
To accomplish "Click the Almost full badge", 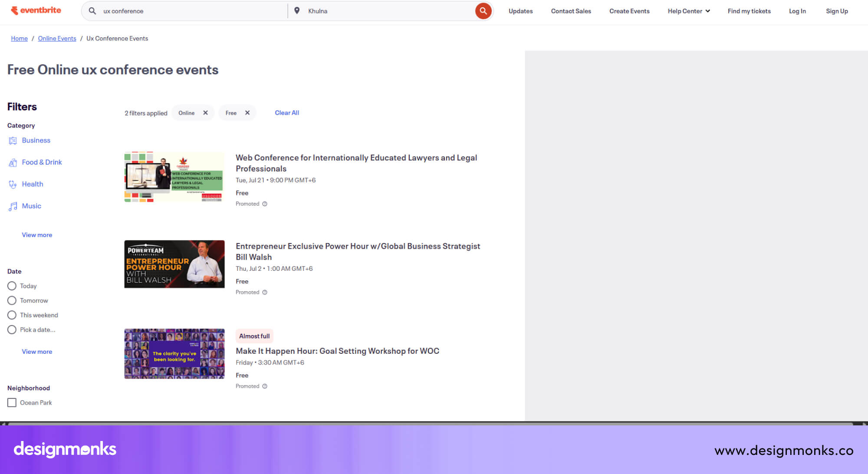I will pos(254,336).
